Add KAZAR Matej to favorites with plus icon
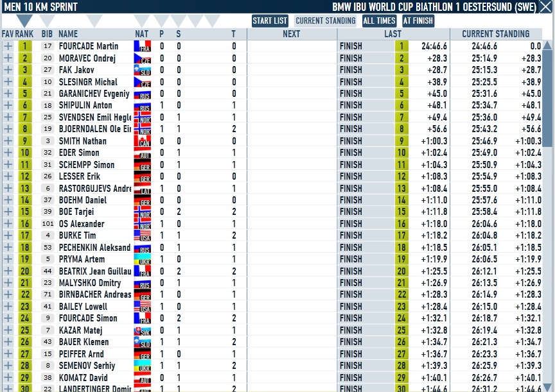Image resolution: width=555 pixels, height=392 pixels. [8, 330]
